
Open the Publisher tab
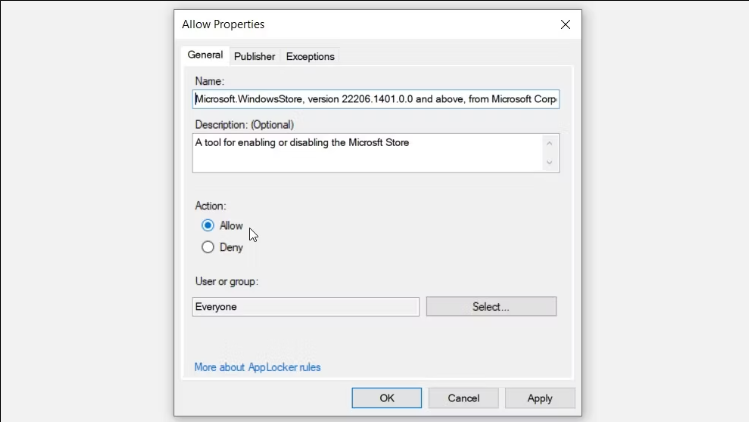click(x=254, y=56)
